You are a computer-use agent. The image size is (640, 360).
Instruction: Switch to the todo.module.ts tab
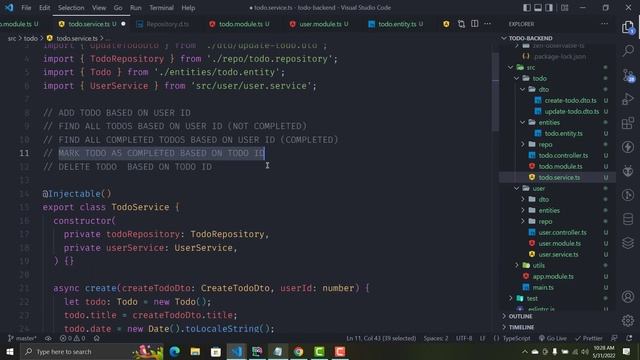coord(240,24)
